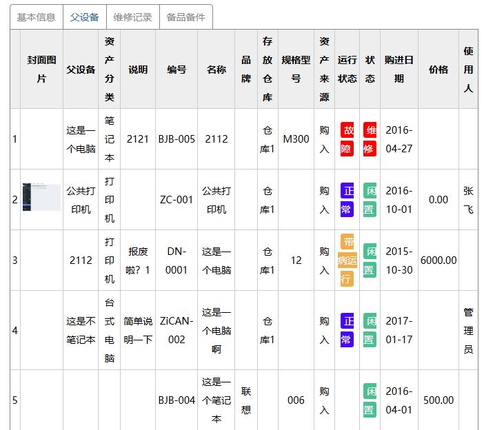Click the 购进日期 column header
Screen dimensions: 504x430
[x=399, y=69]
